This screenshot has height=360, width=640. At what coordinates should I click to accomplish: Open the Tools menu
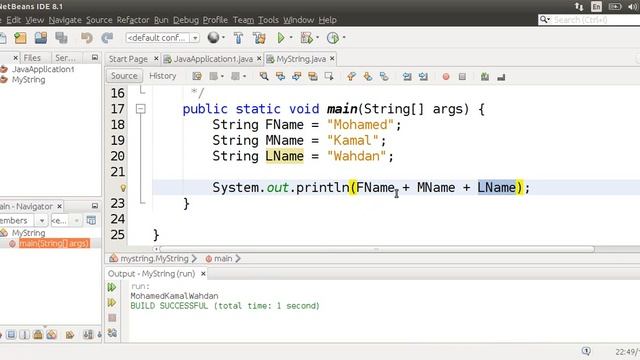(x=268, y=20)
